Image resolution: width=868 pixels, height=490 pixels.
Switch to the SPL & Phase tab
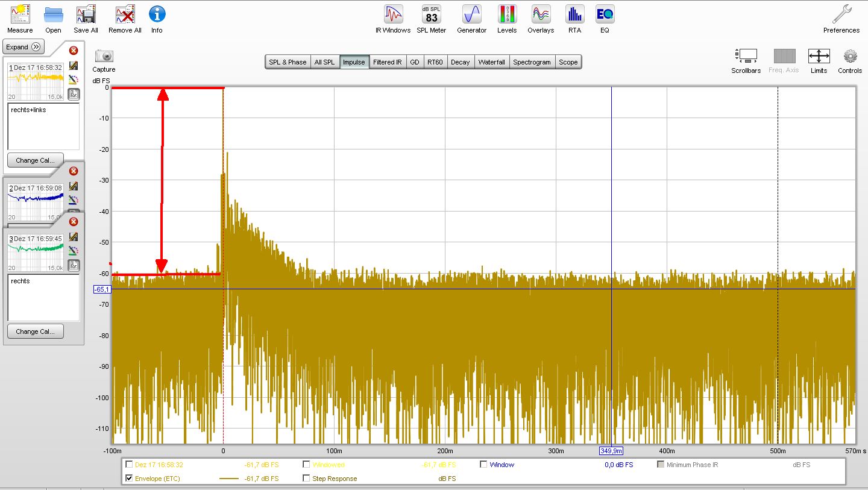tap(288, 62)
